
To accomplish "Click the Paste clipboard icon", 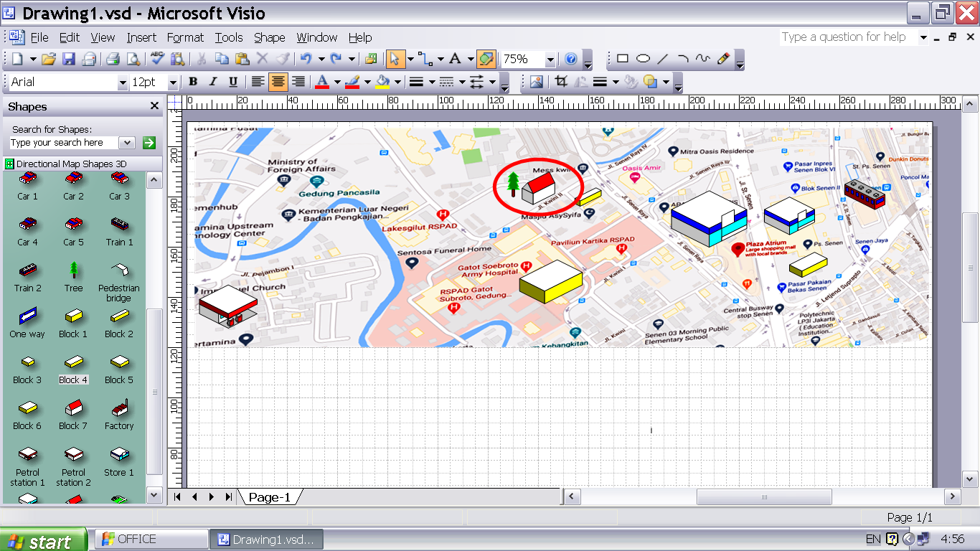I will coord(242,59).
